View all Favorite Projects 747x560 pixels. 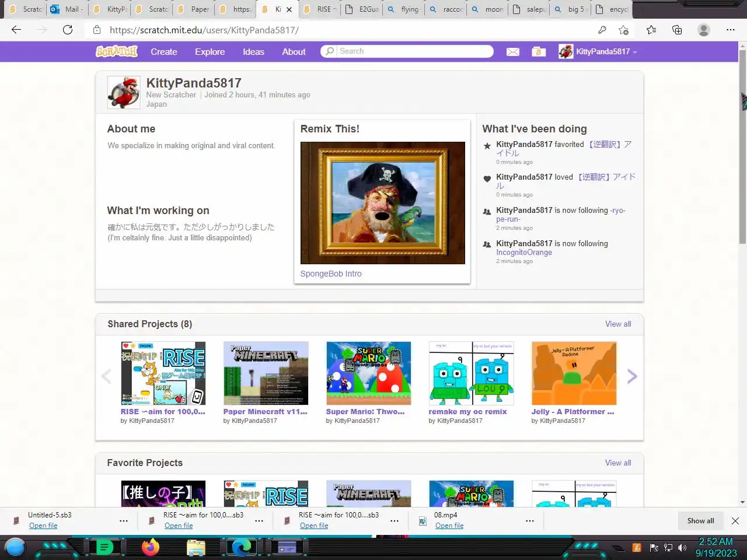[618, 463]
